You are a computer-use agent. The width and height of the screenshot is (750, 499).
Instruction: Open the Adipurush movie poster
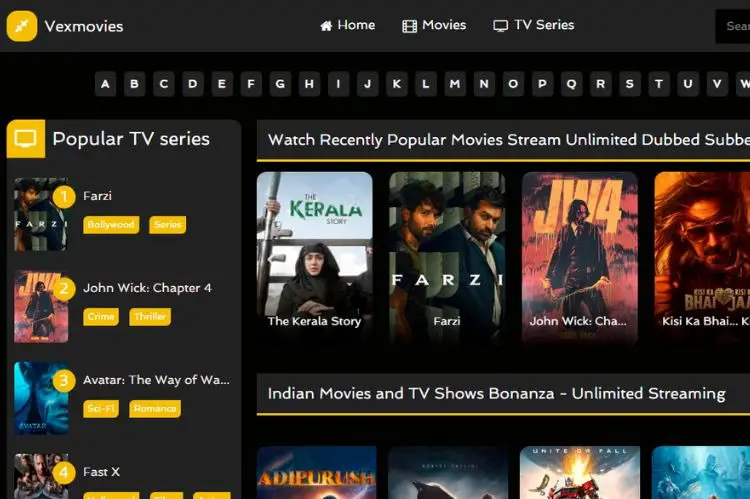pos(317,473)
